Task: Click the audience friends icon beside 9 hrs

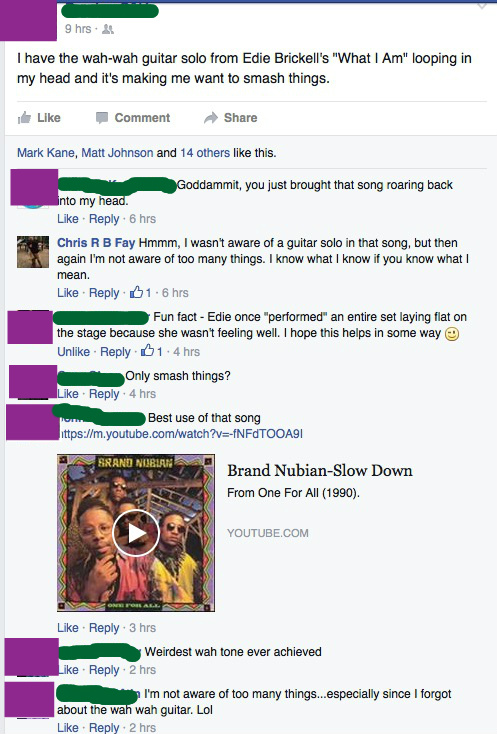Action: pyautogui.click(x=108, y=29)
